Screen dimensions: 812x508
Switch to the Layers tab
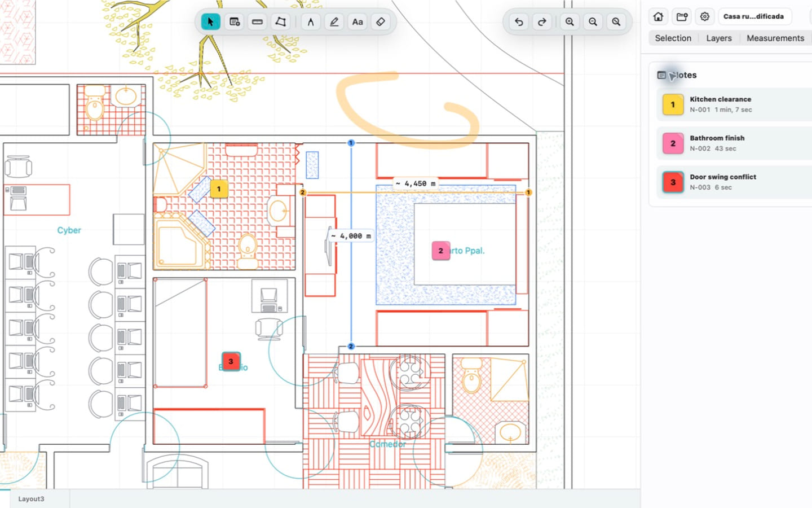(719, 38)
